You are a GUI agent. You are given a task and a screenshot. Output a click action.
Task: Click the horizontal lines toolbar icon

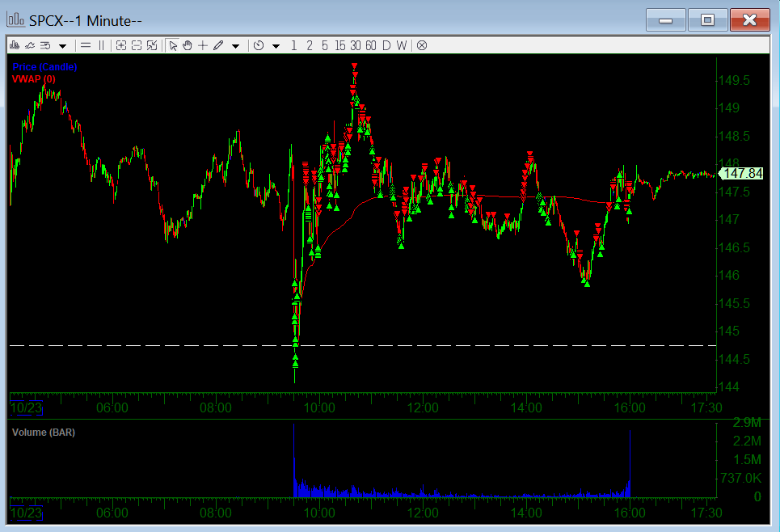86,46
